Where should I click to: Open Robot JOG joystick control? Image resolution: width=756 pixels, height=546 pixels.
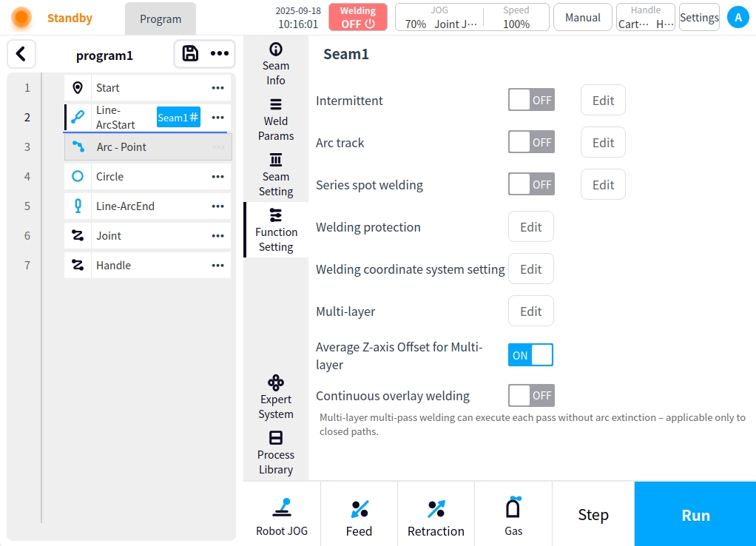coord(282,516)
